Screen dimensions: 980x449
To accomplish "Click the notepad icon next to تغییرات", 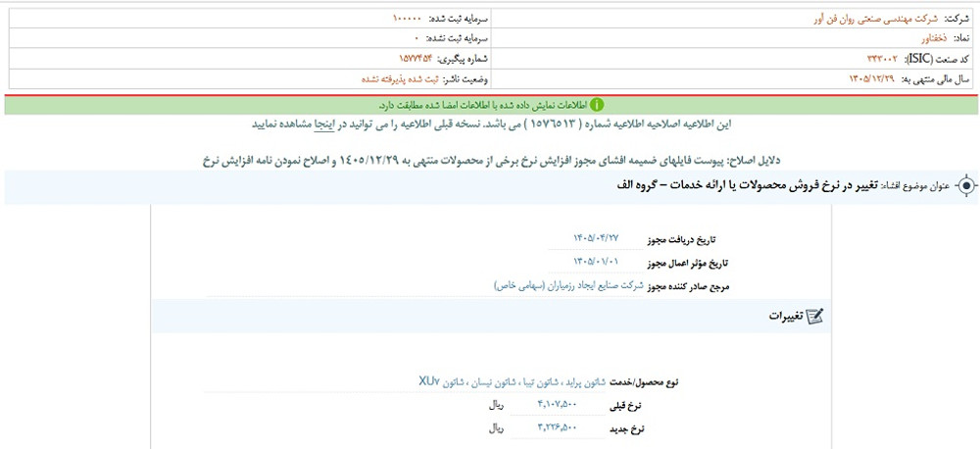I will point(815,317).
